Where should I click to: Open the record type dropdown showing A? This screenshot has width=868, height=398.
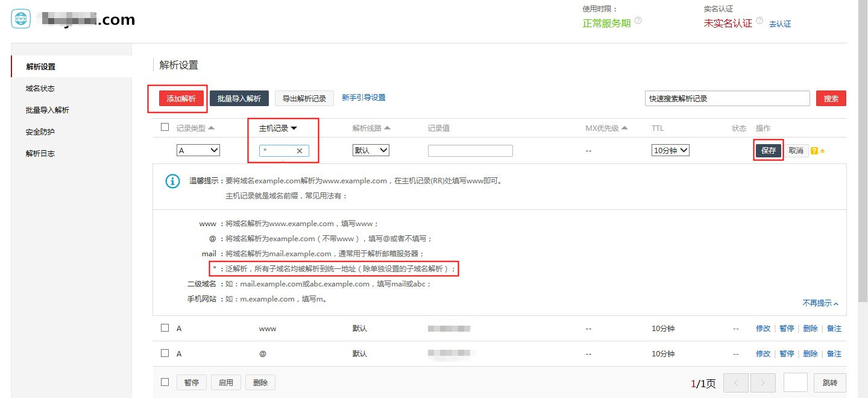pos(198,150)
